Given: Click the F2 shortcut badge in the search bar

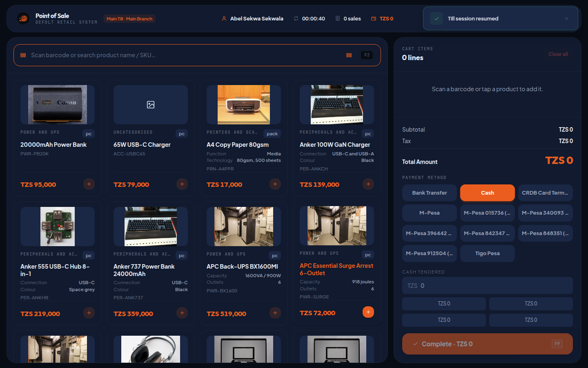Looking at the screenshot, I should click(x=367, y=55).
